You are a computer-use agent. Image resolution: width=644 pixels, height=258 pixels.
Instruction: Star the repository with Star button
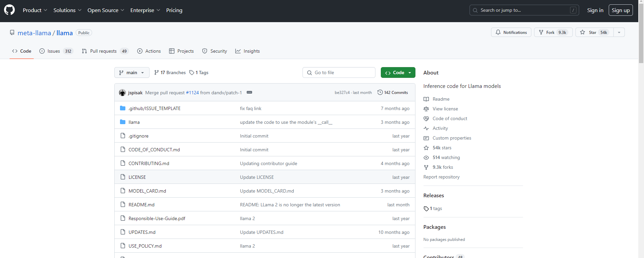(595, 32)
